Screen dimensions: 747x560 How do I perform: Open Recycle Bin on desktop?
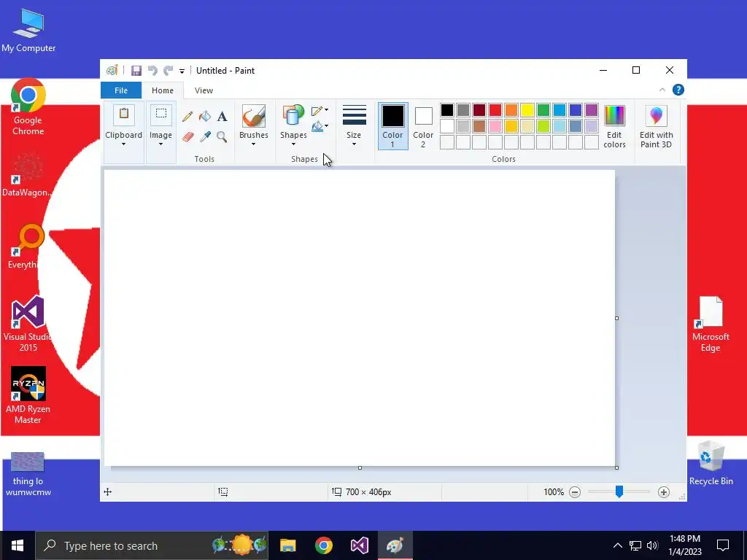tap(711, 463)
